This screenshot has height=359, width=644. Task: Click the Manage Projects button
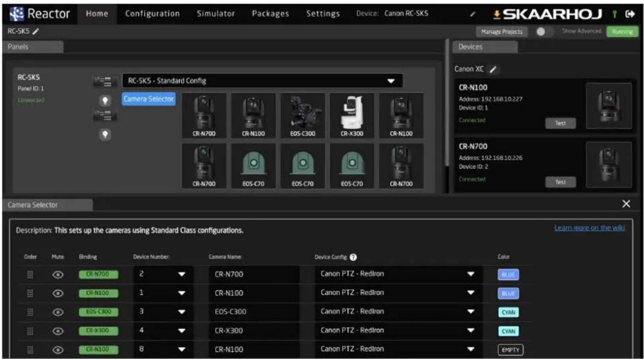click(x=502, y=32)
